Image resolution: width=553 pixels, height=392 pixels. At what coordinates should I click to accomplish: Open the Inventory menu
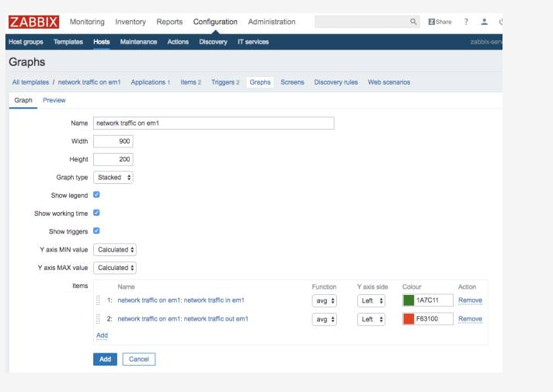130,22
